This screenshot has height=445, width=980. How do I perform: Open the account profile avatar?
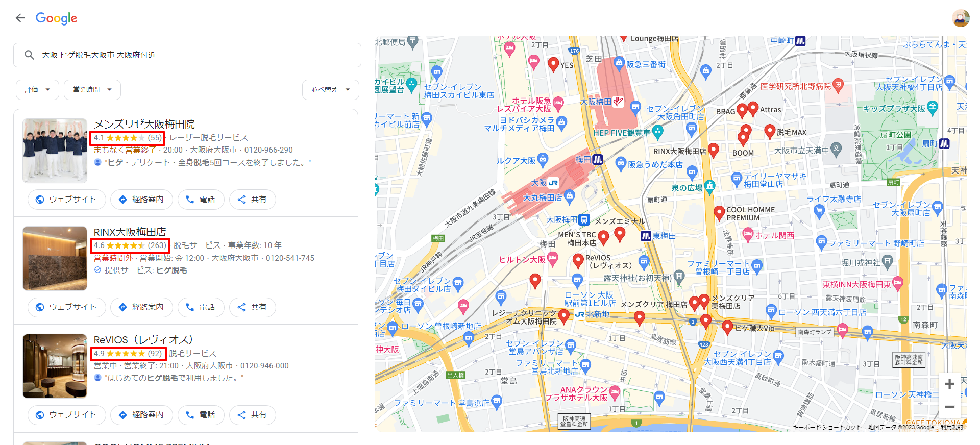[961, 18]
